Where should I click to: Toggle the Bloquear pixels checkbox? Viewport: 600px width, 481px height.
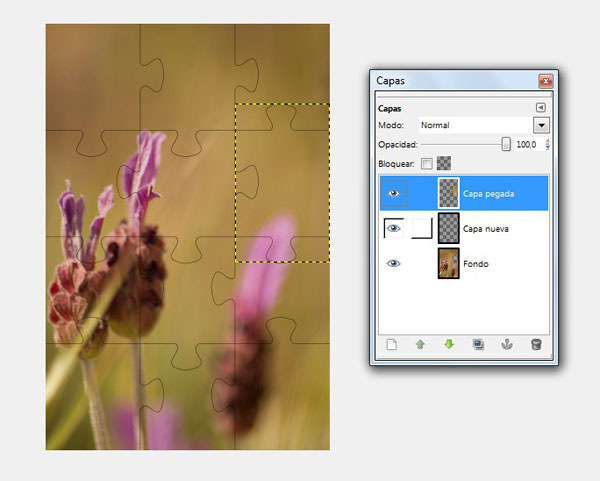[427, 164]
